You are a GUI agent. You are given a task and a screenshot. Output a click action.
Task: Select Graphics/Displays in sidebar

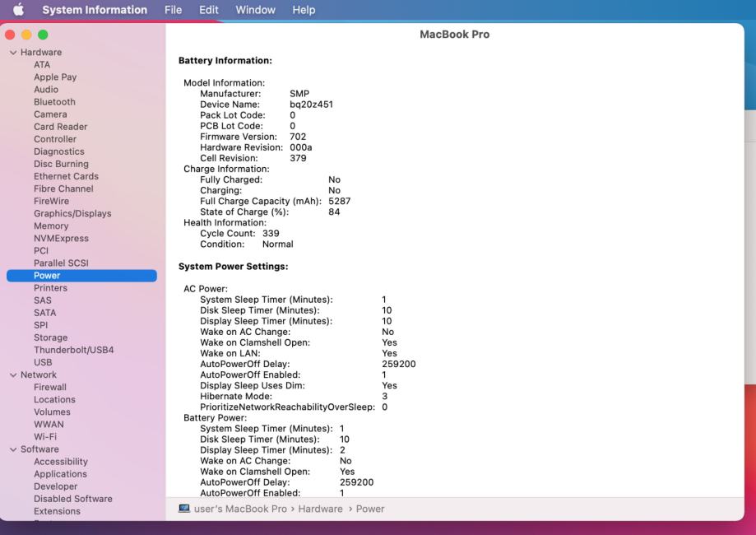(72, 213)
